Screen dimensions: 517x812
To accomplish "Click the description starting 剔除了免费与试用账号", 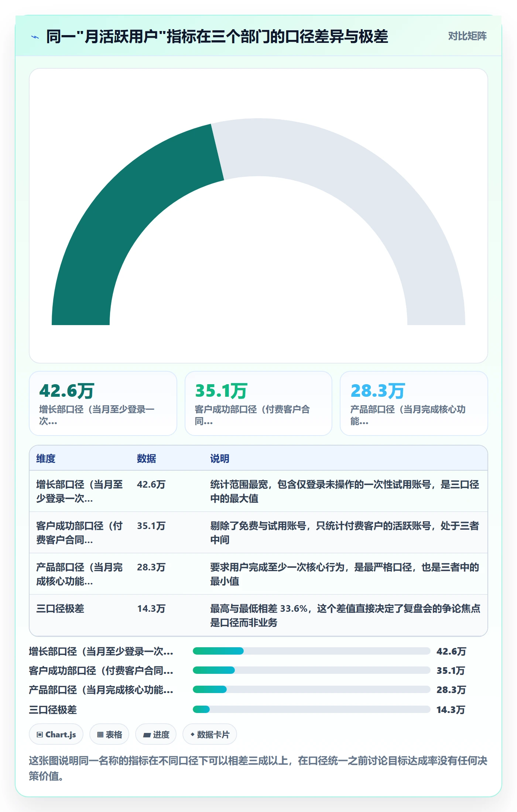I will [x=345, y=533].
